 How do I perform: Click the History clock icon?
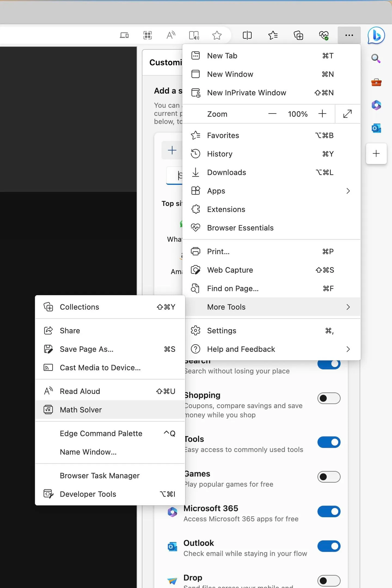(x=195, y=154)
